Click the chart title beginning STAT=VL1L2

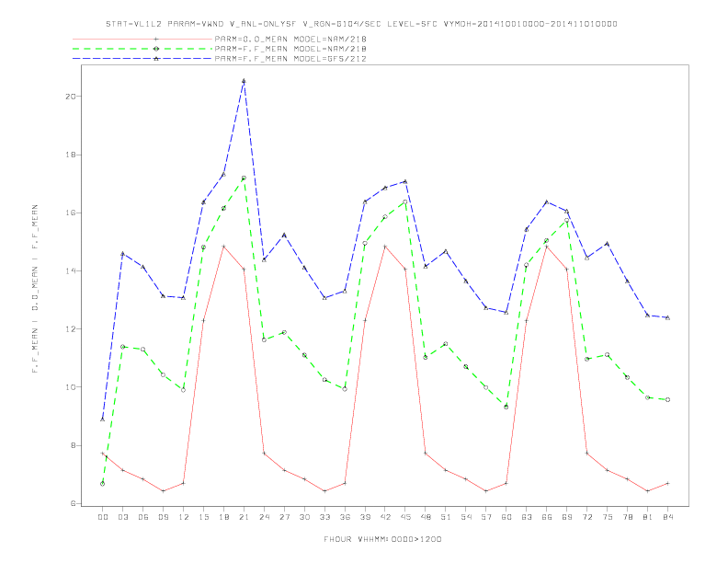coord(361,24)
